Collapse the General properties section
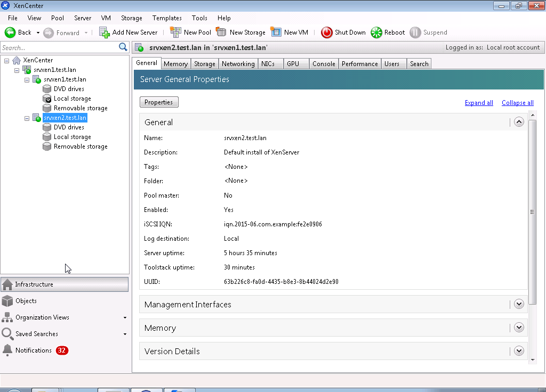546x392 pixels. pyautogui.click(x=519, y=122)
